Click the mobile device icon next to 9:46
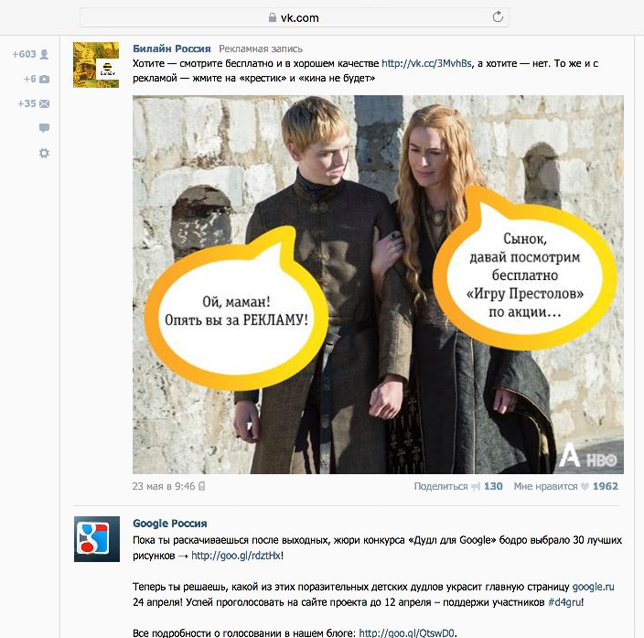644x638 pixels. [x=202, y=486]
